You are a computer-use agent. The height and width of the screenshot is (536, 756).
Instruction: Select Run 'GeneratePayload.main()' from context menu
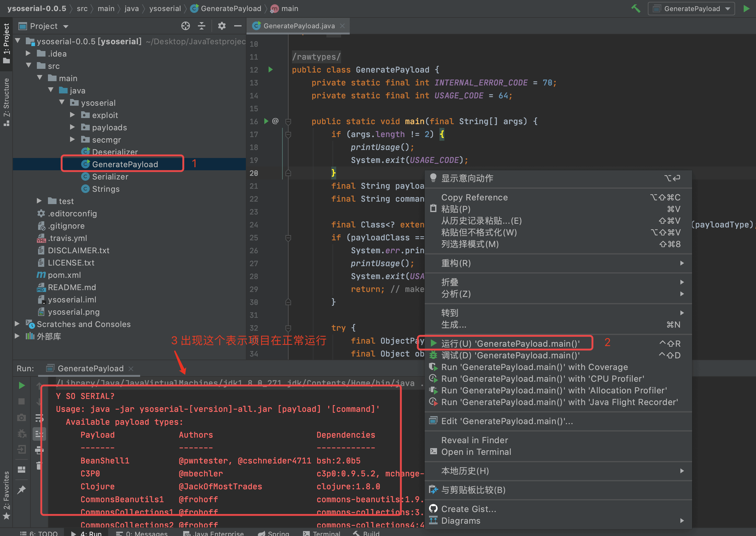tap(510, 344)
